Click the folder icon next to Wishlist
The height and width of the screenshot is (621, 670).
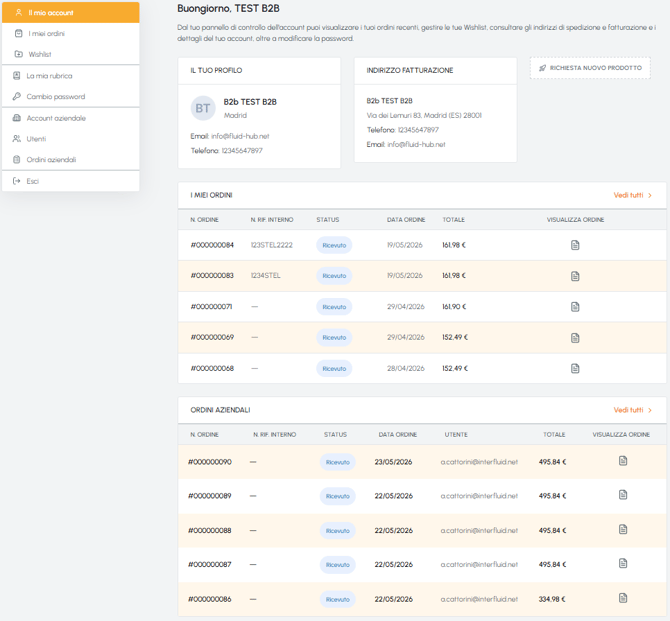[x=18, y=54]
